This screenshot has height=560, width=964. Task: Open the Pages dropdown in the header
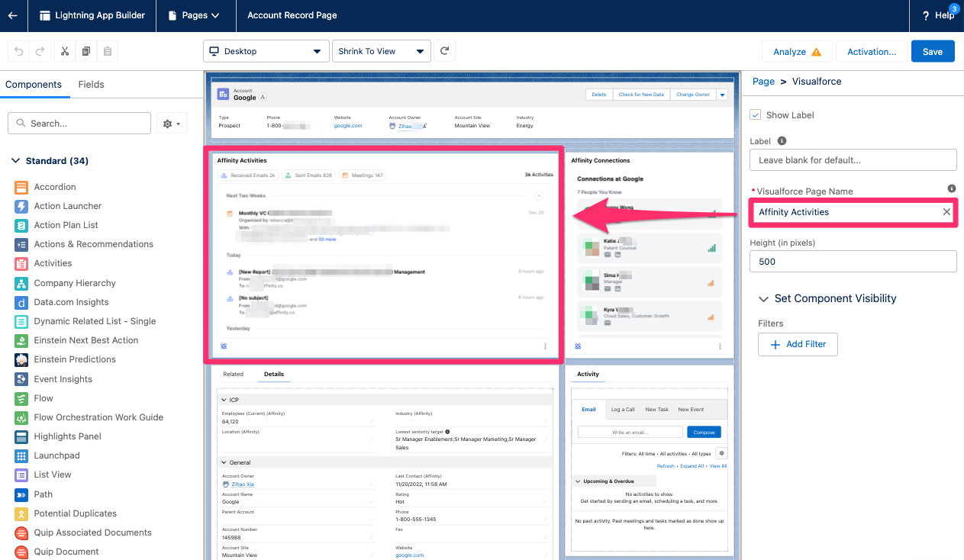[x=195, y=14]
